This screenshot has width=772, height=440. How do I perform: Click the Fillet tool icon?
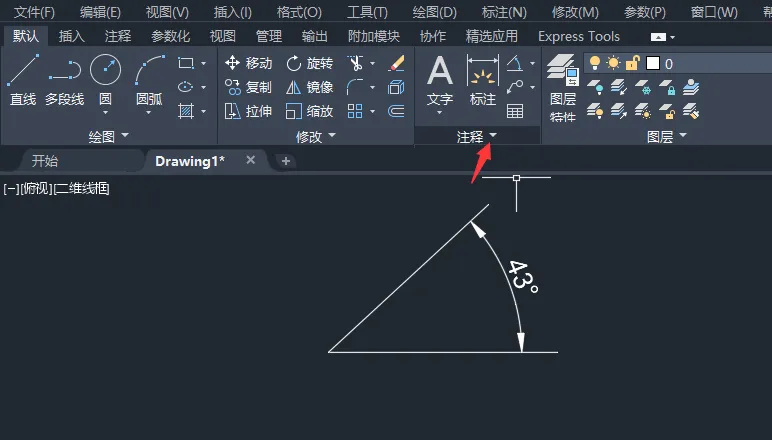[x=355, y=87]
